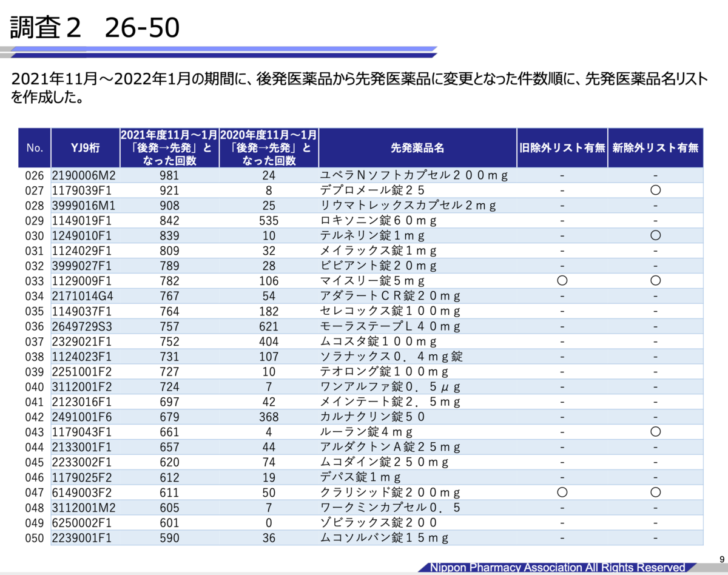Select the drug name ロキソニン錠６０ｍｇ
The height and width of the screenshot is (575, 728).
[379, 221]
